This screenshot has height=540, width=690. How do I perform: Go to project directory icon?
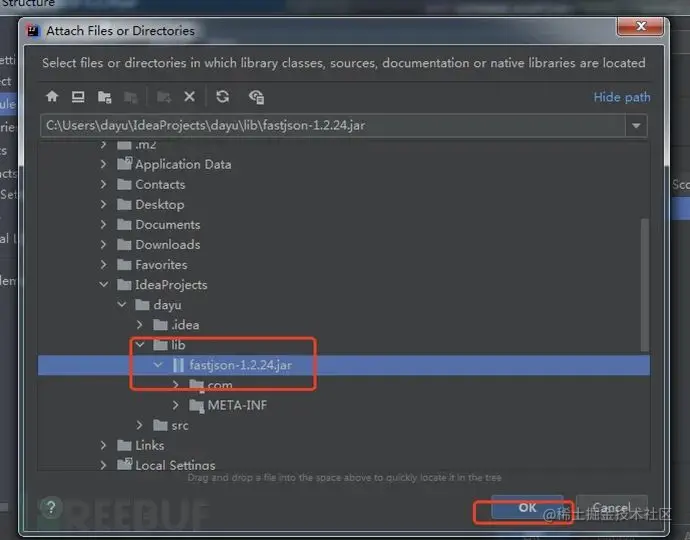(x=104, y=97)
